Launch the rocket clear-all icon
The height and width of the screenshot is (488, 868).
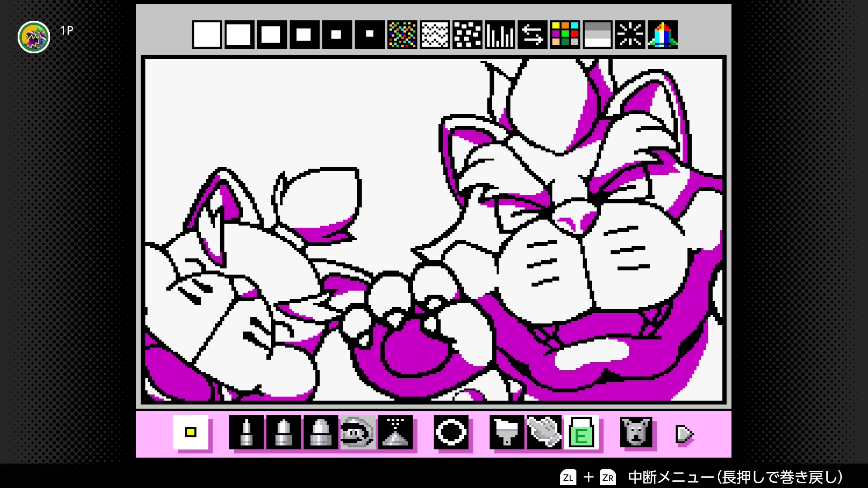click(662, 35)
